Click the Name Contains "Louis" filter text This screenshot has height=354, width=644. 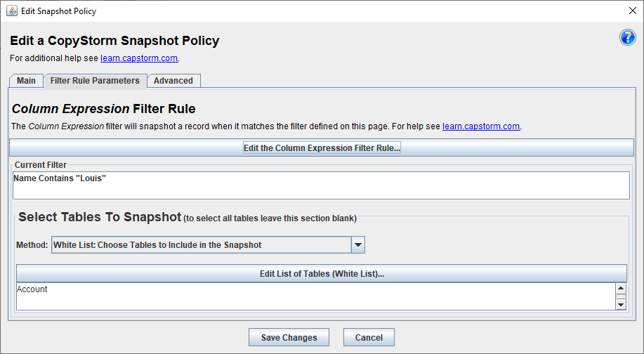(x=60, y=178)
